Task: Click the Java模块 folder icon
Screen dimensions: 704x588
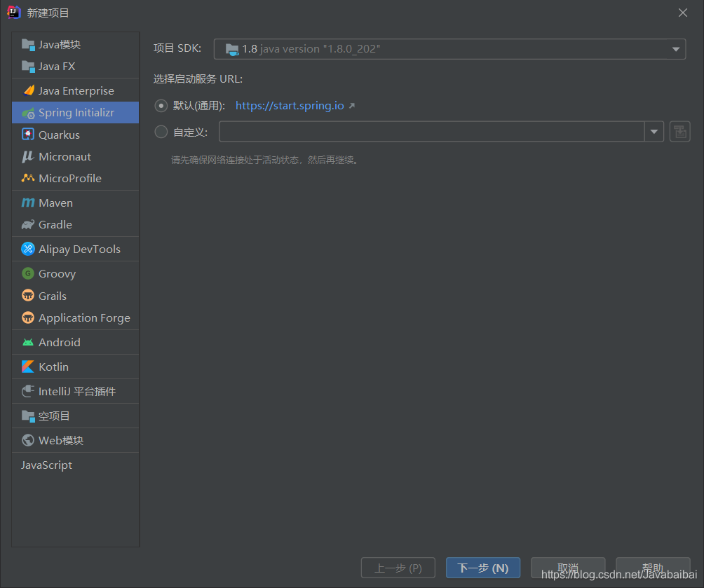Action: [x=28, y=44]
